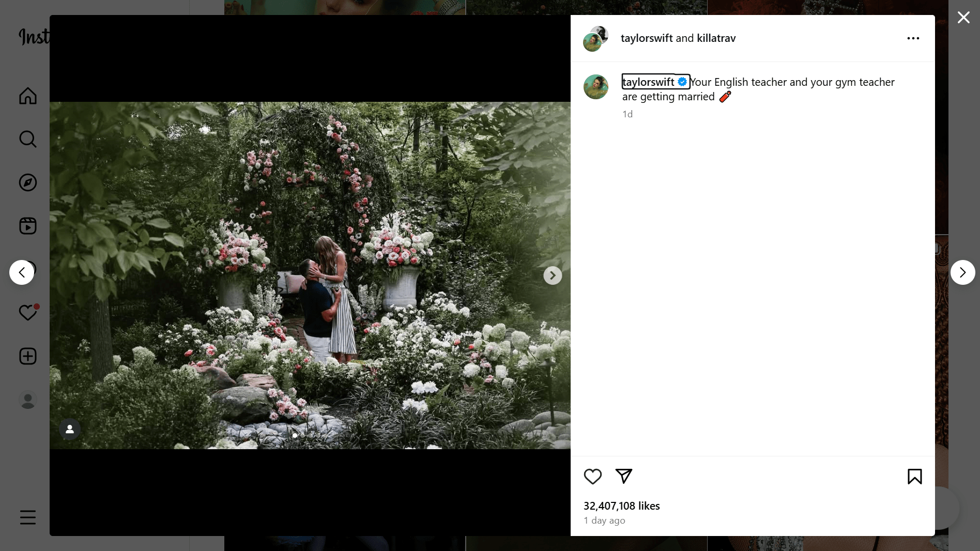This screenshot has height=551, width=980.
Task: Close the post overlay
Action: click(x=963, y=18)
